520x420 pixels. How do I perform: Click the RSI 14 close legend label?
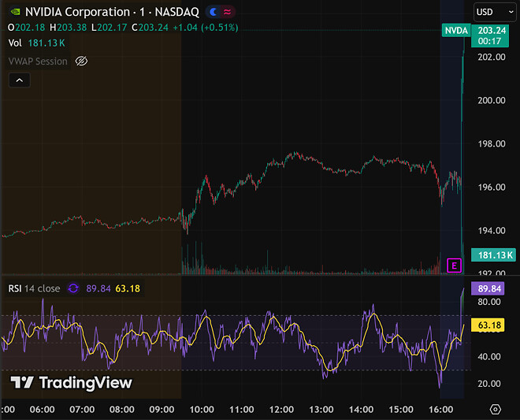(x=34, y=288)
